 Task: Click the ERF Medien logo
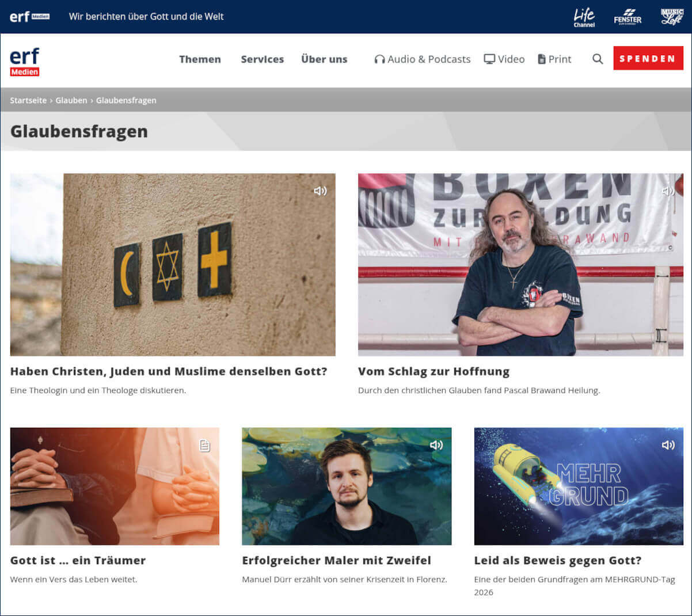(25, 61)
